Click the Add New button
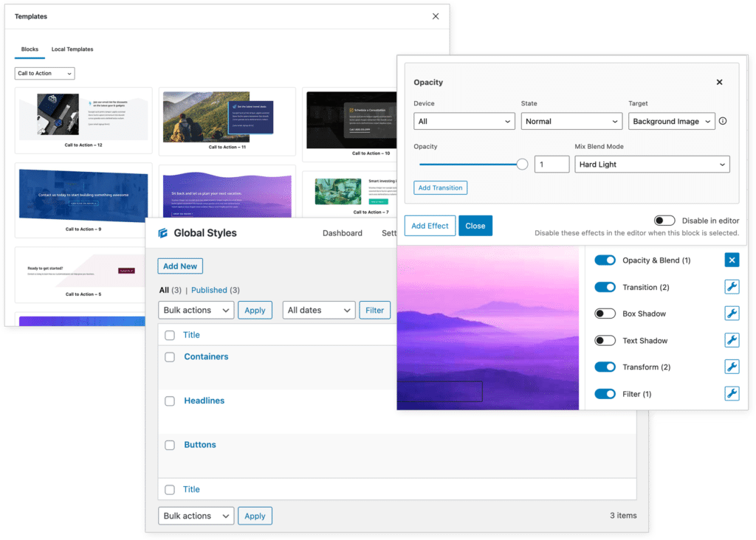The image size is (756, 540). (x=179, y=266)
